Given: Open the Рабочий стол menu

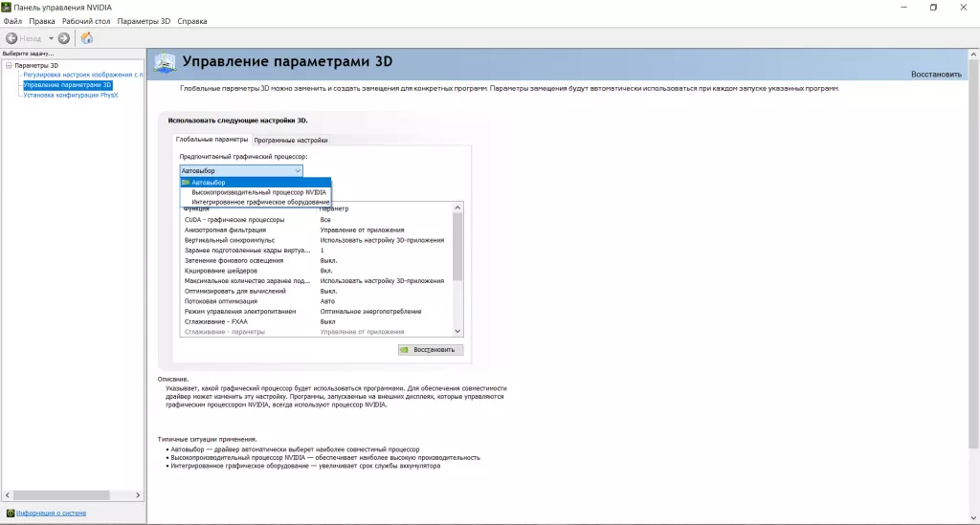Looking at the screenshot, I should click(86, 21).
